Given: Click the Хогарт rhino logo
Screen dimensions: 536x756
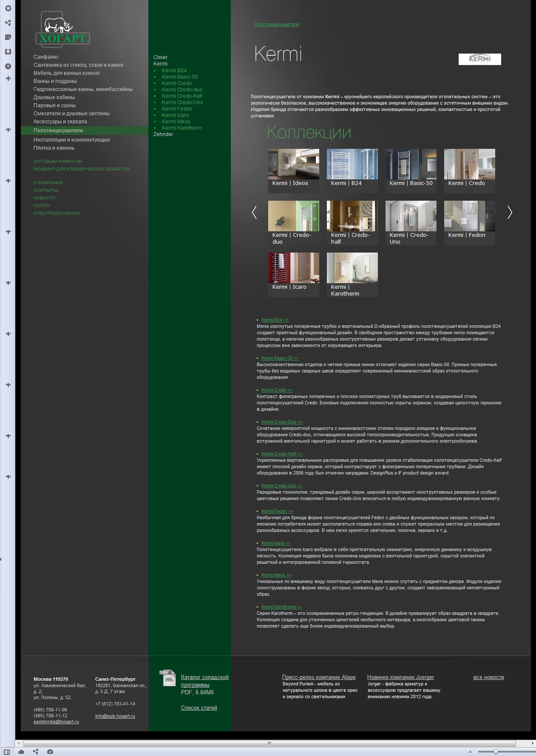Looking at the screenshot, I should 62,29.
